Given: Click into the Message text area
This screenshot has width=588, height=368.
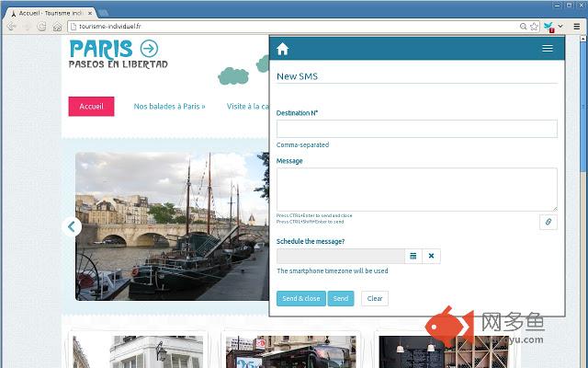Looking at the screenshot, I should coord(416,190).
